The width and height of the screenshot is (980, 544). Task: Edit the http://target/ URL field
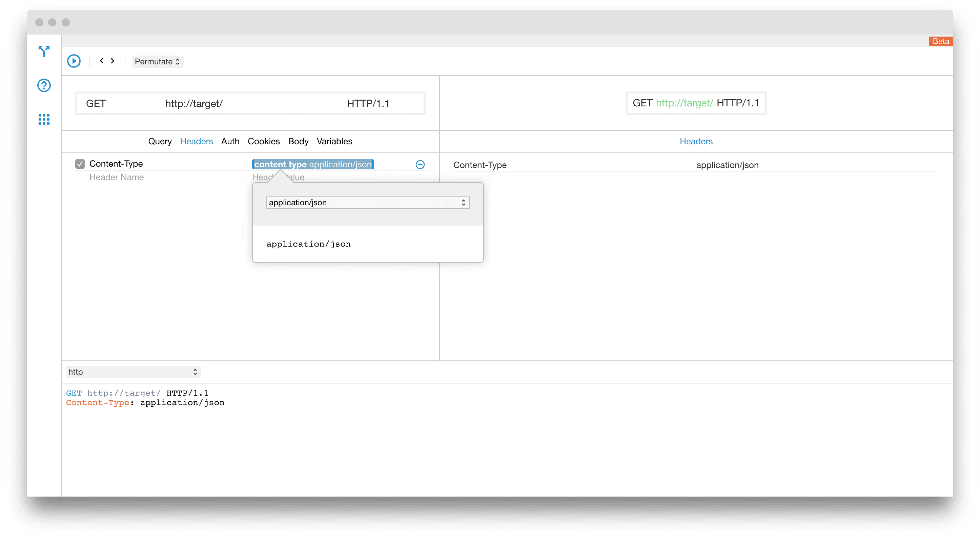pos(194,103)
